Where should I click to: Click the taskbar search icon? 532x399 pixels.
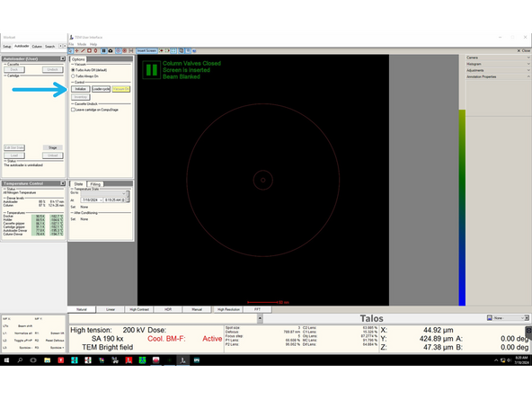[20, 360]
